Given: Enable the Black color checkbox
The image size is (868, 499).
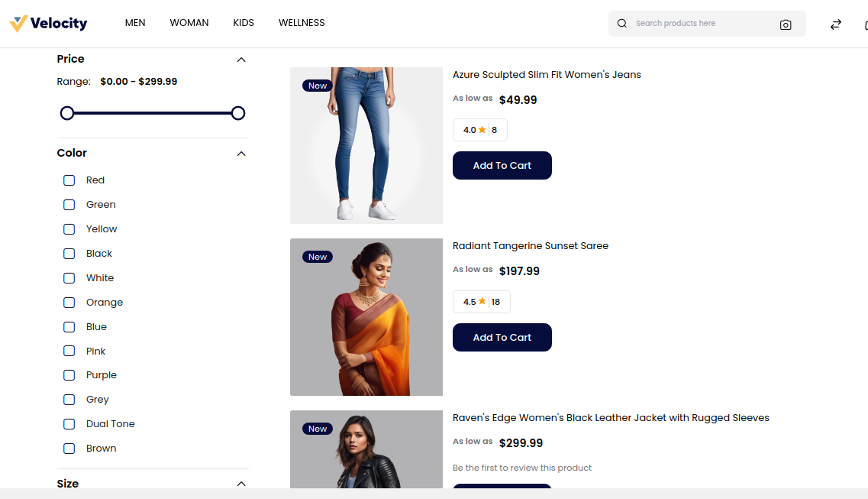Looking at the screenshot, I should [69, 254].
